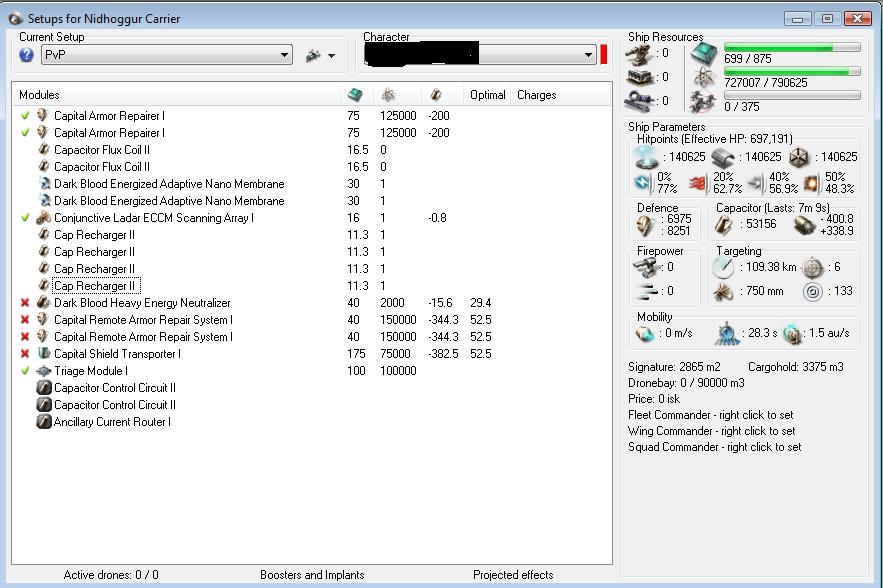
Task: Sort by the capacitor column header icon
Action: click(436, 95)
